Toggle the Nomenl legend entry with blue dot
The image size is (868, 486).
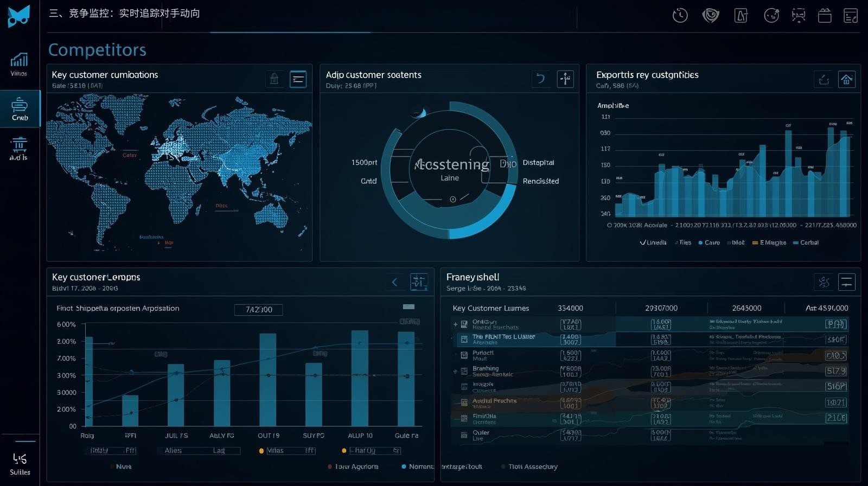coord(417,466)
